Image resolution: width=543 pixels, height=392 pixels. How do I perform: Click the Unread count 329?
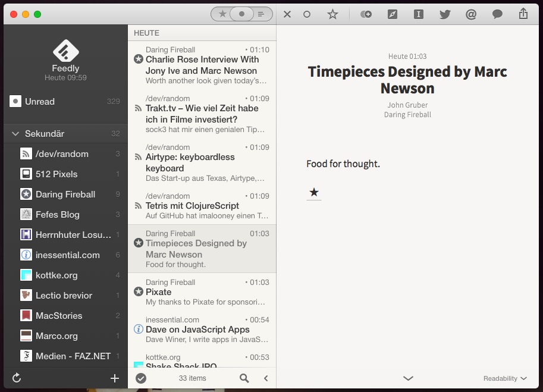[113, 102]
